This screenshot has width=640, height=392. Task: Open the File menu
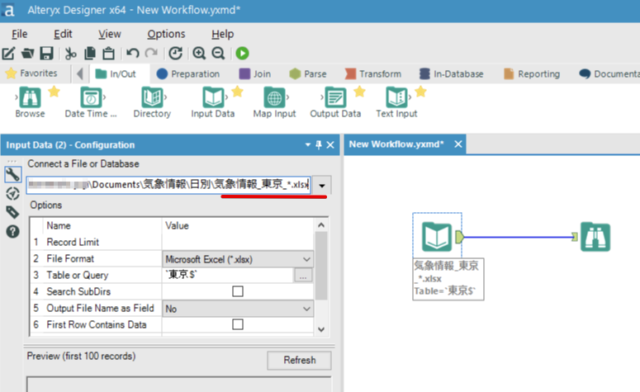pos(19,34)
